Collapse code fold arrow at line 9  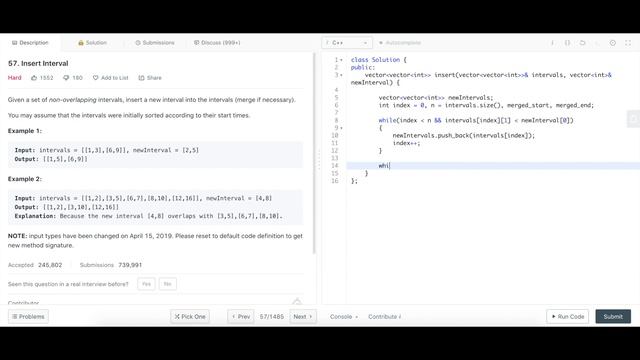coord(342,128)
